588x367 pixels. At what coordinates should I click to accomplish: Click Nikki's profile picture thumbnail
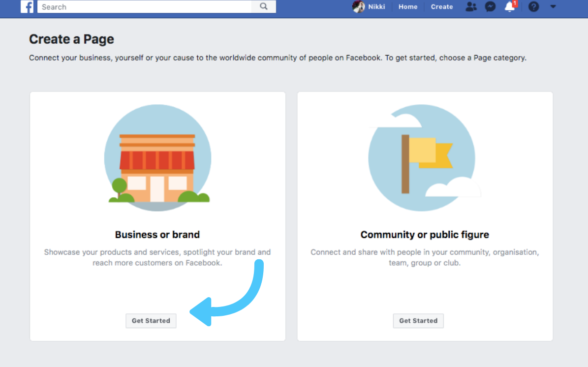(359, 6)
